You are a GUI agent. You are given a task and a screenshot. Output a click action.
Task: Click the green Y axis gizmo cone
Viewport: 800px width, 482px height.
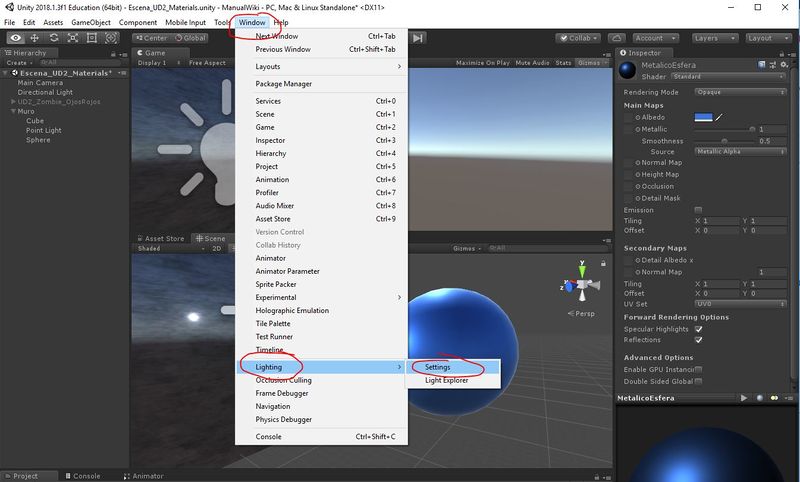click(x=582, y=270)
